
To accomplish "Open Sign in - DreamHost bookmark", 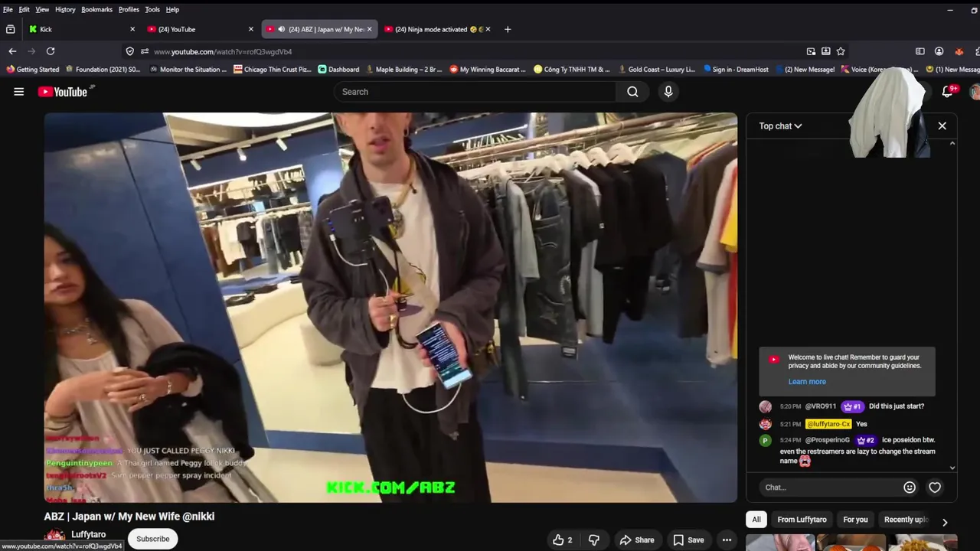I will [736, 70].
